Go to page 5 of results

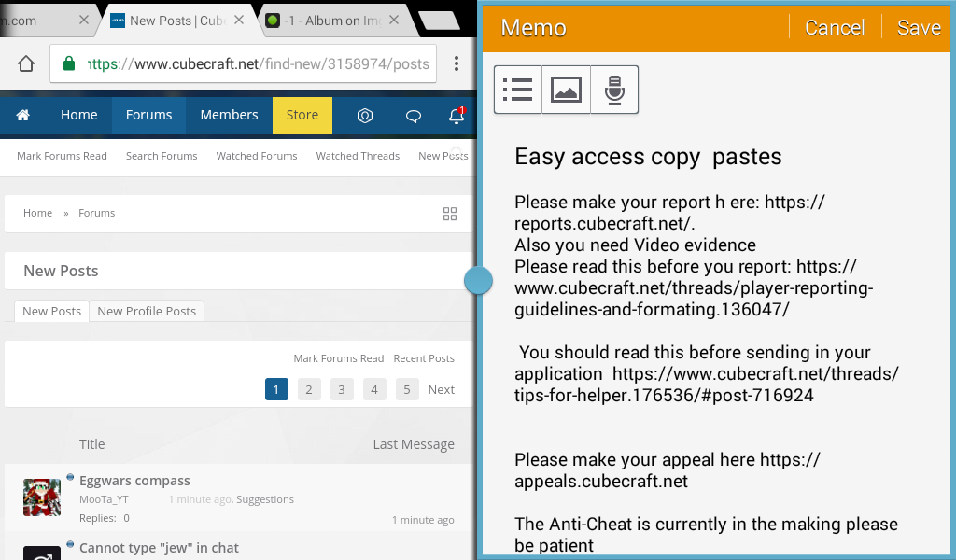pyautogui.click(x=407, y=389)
